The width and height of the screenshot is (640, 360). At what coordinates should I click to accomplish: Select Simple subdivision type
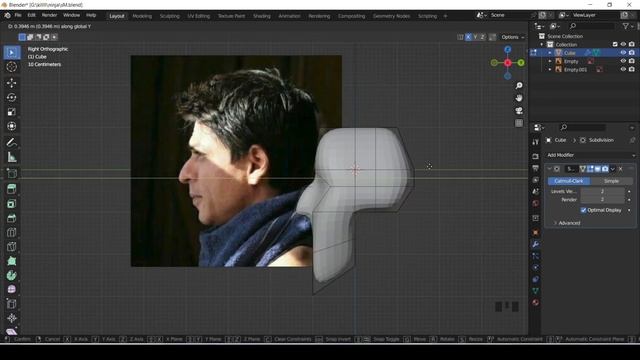611,181
